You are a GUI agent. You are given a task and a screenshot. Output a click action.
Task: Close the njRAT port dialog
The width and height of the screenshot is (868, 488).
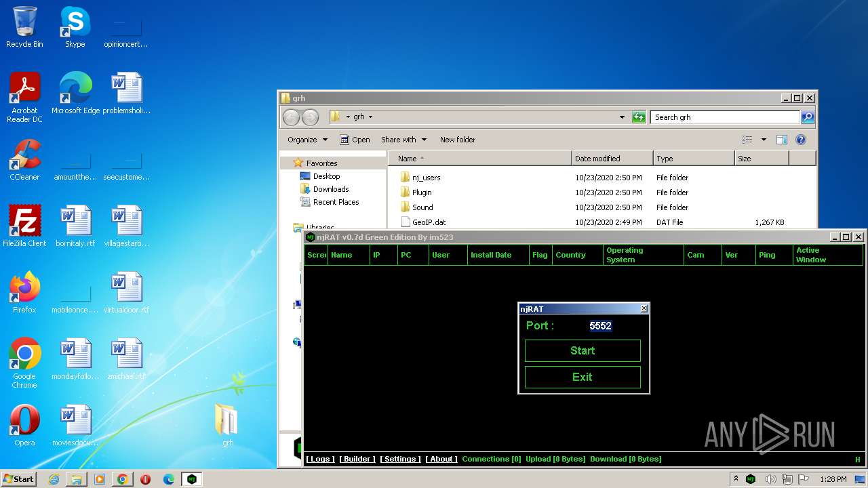click(644, 308)
